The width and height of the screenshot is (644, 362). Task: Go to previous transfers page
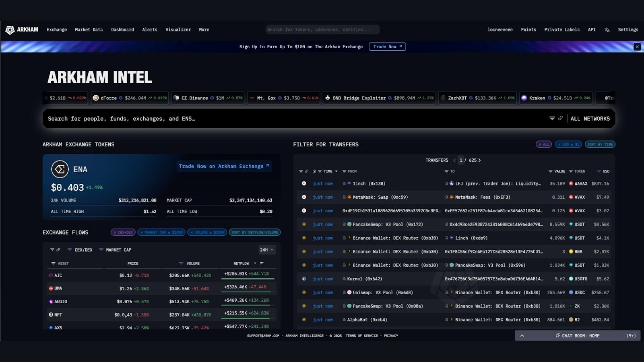454,160
